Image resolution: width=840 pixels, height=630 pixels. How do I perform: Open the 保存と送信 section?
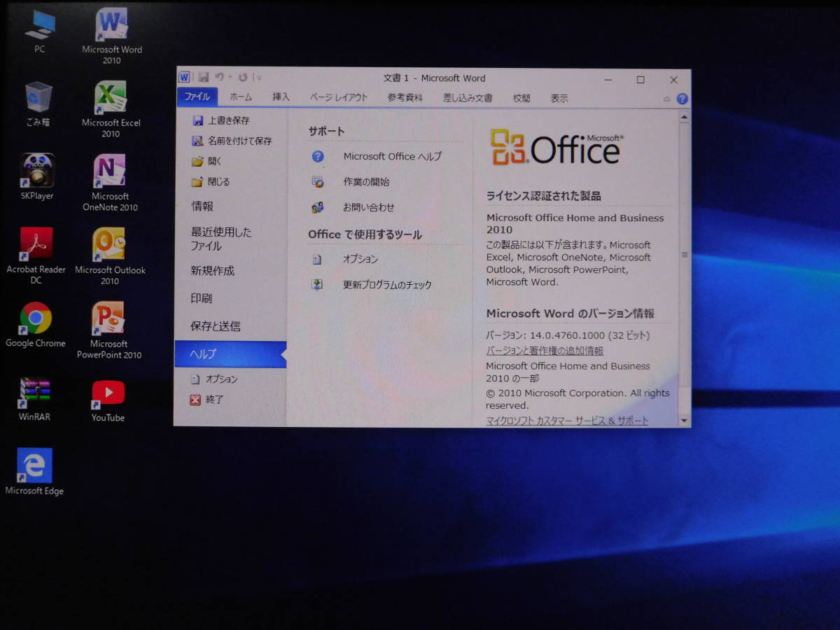tap(215, 326)
